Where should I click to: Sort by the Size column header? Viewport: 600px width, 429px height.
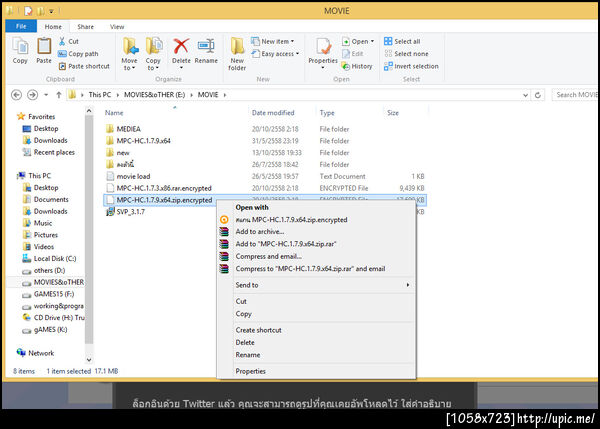click(x=393, y=113)
